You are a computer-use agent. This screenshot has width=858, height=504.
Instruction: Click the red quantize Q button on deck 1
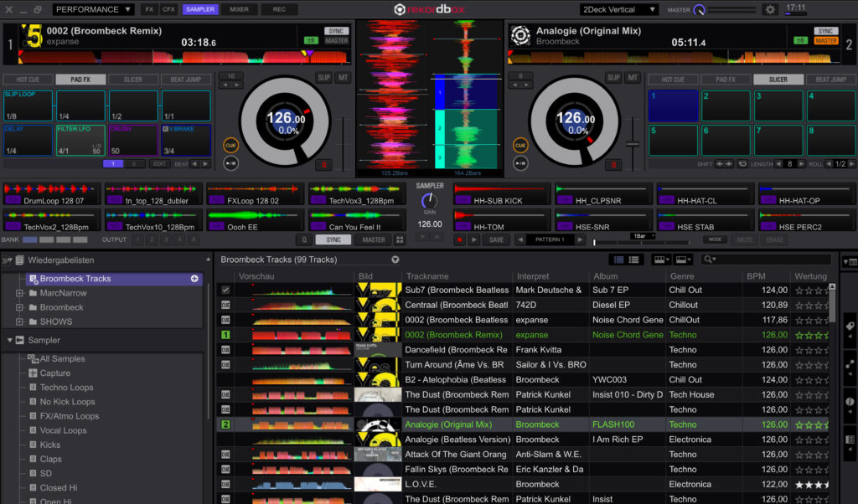tap(323, 164)
